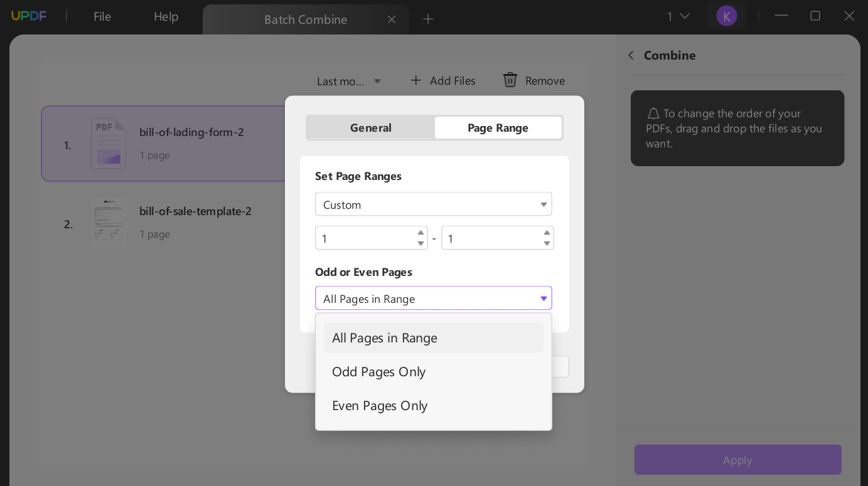This screenshot has height=486, width=868.
Task: Expand the window count dropdown
Action: pos(678,16)
